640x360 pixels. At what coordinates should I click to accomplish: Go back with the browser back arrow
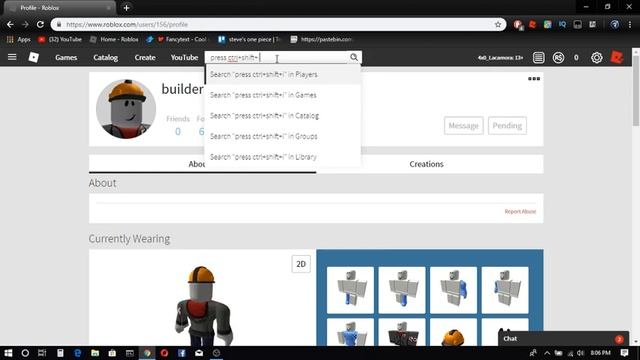[x=10, y=24]
